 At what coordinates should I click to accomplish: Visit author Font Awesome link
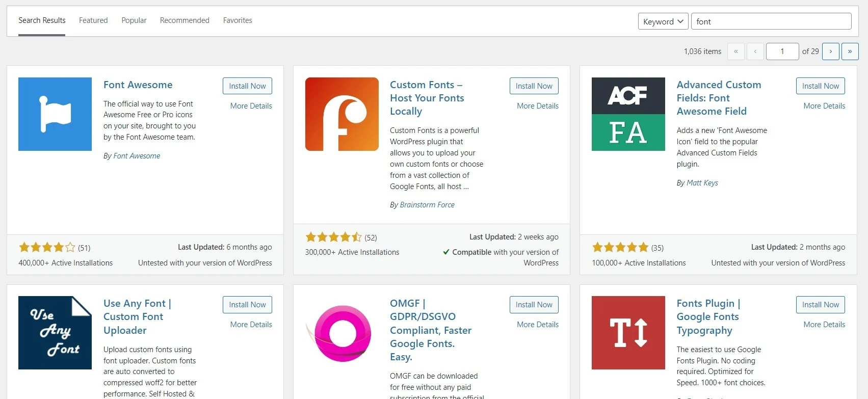pos(137,156)
